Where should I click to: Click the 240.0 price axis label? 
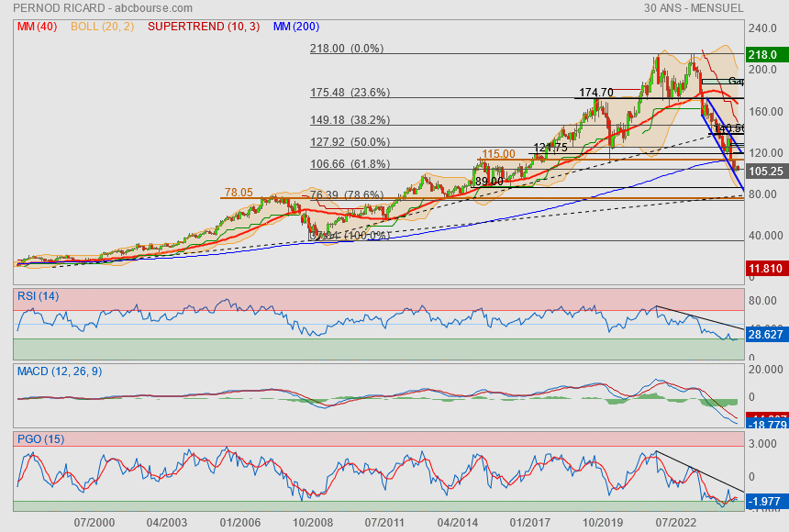[x=762, y=28]
